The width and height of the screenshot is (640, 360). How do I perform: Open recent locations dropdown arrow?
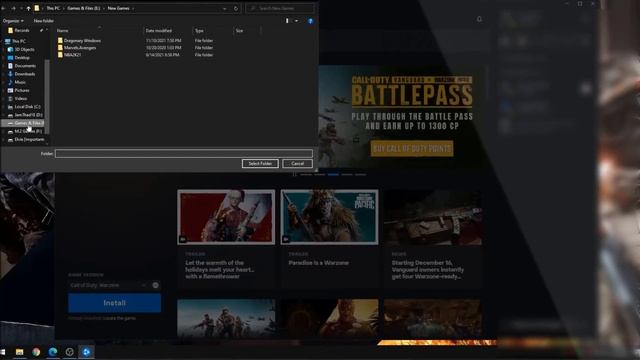coord(21,8)
